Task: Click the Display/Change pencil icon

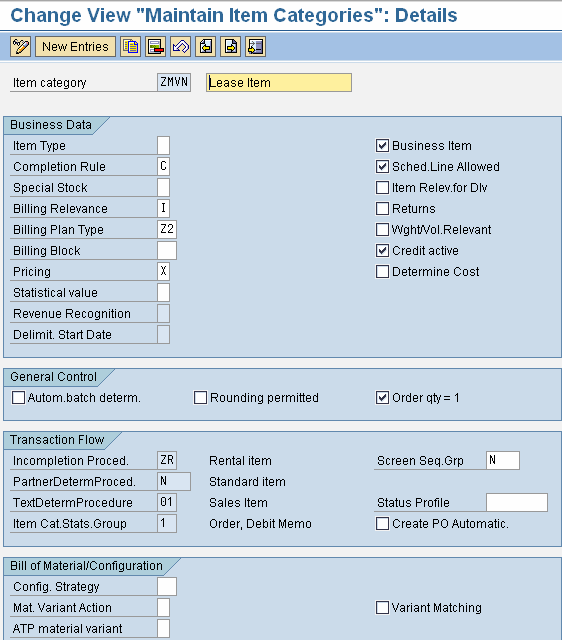Action: click(x=20, y=47)
